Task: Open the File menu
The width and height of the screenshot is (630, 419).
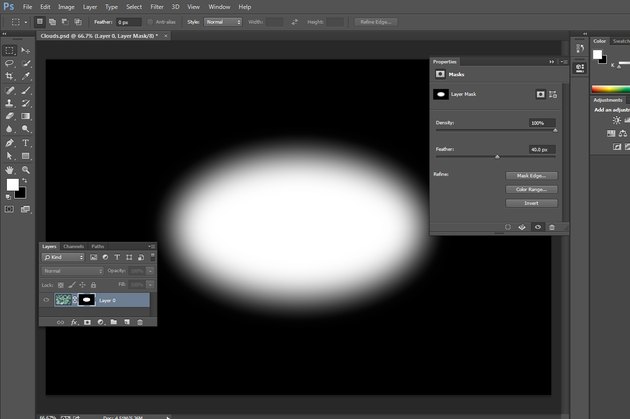Action: pos(27,7)
